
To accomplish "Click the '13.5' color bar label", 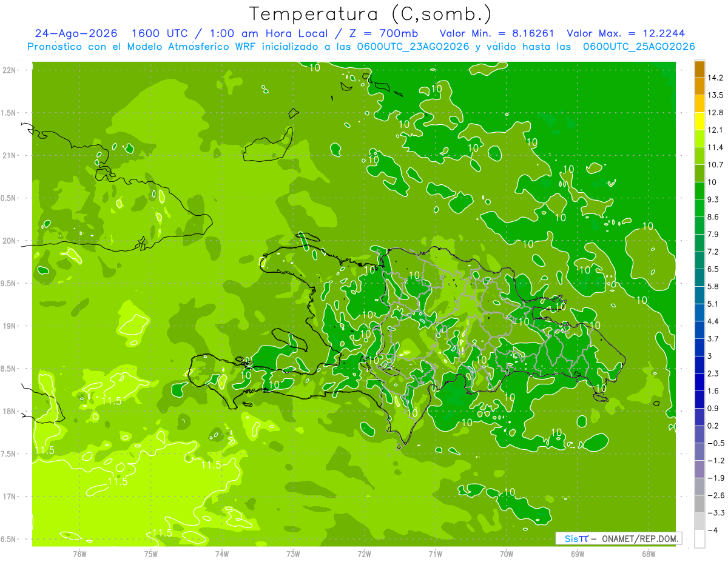I will pyautogui.click(x=716, y=95).
